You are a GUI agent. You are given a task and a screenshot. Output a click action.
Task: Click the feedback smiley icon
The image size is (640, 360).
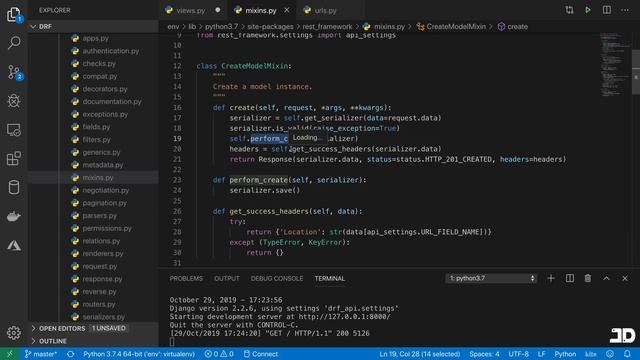[x=610, y=354]
